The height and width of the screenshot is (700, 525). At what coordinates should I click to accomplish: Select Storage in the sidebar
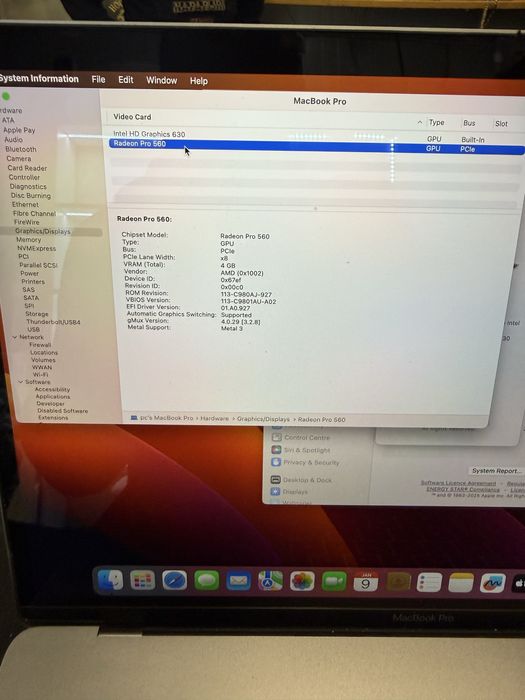point(37,314)
